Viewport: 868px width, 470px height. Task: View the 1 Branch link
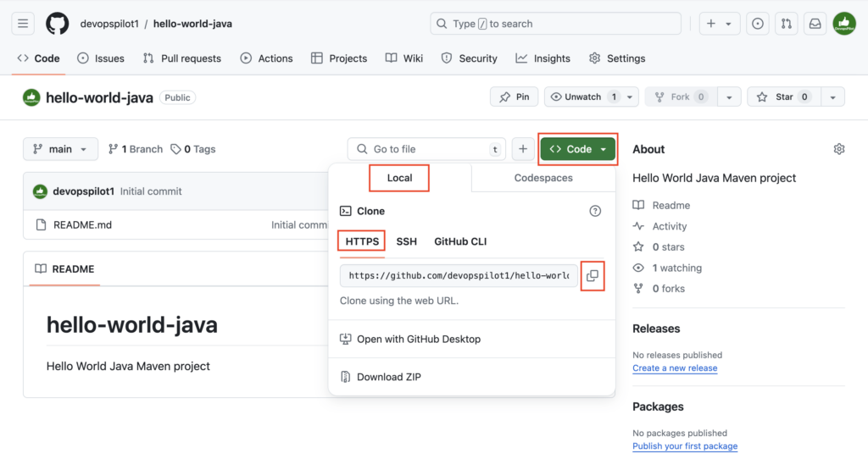pyautogui.click(x=136, y=149)
